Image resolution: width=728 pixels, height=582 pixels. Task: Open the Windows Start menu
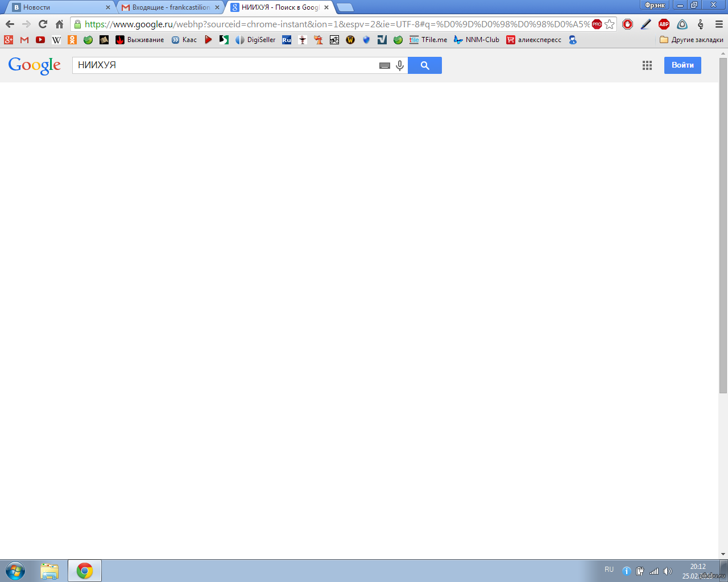15,571
